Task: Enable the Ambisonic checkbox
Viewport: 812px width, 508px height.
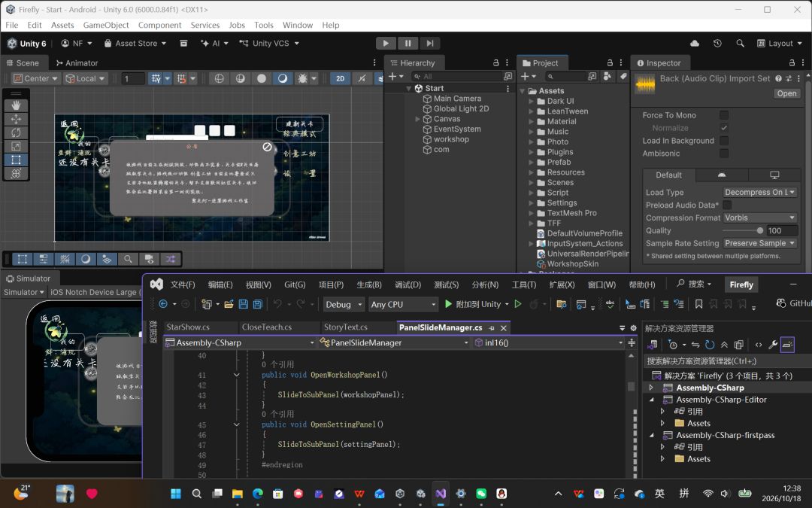Action: (x=724, y=154)
